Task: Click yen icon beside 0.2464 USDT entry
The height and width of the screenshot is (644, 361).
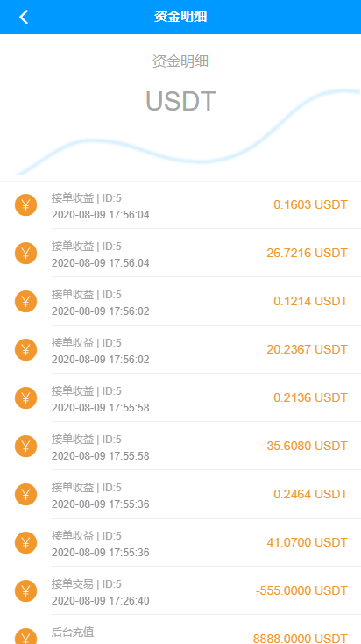Action: (25, 494)
